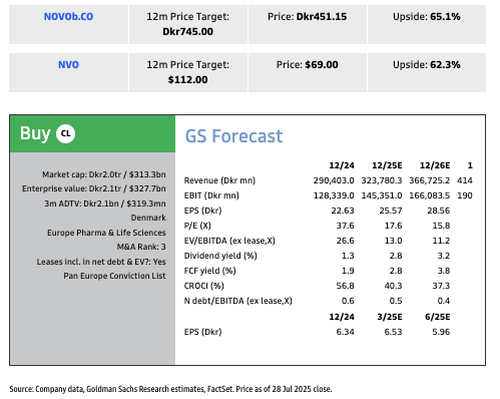The height and width of the screenshot is (399, 500).
Task: Select dividend yield value 1.3
Action: (x=348, y=256)
